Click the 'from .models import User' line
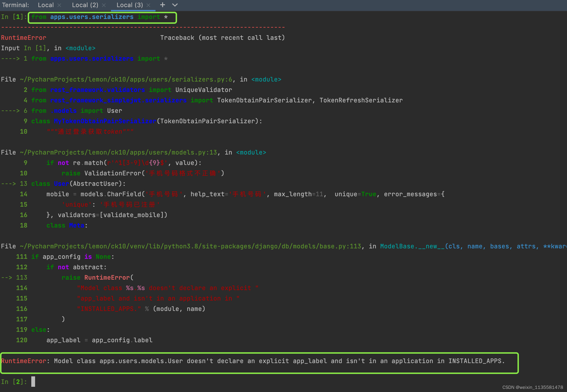Viewport: 567px width, 392px height. click(x=76, y=111)
